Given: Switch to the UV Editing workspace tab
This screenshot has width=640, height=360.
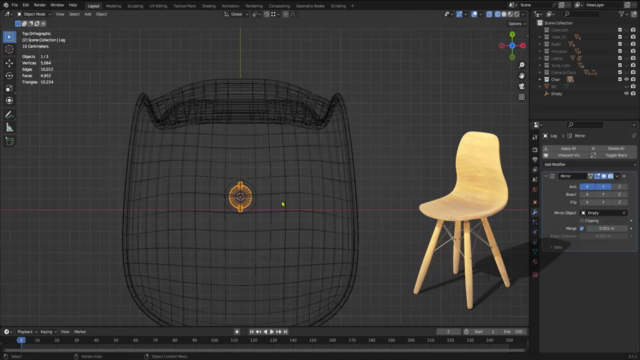Looking at the screenshot, I should pyautogui.click(x=158, y=6).
